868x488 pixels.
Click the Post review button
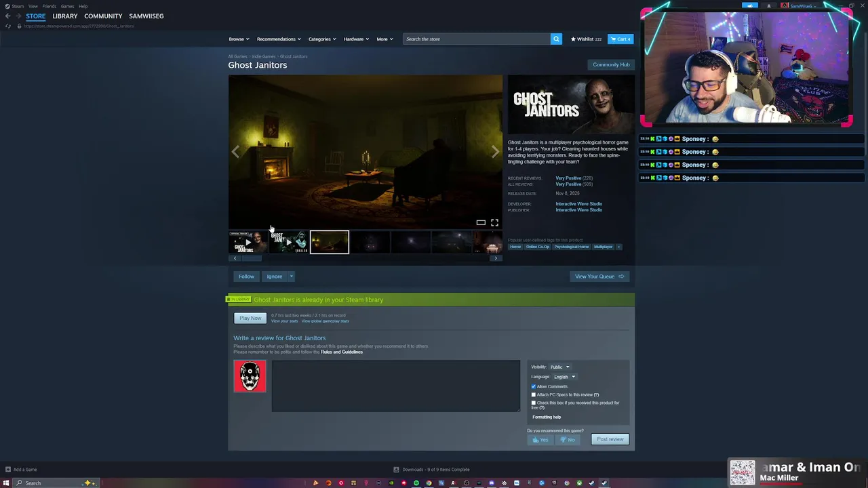[x=610, y=439]
